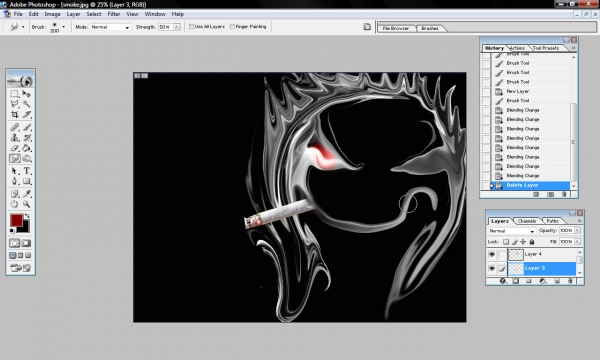Toggle lock all padlock icon
Screen dimensions: 600x360
point(532,242)
